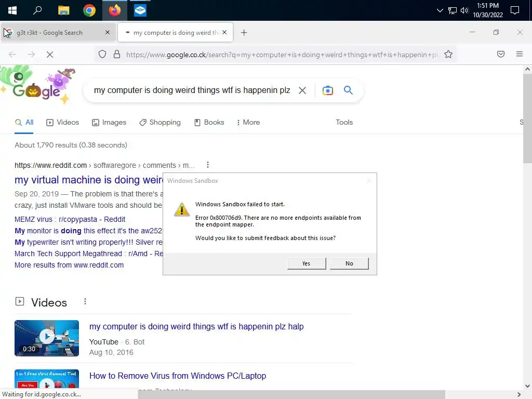
Task: Switch to Videos results tab
Action: [x=62, y=123]
